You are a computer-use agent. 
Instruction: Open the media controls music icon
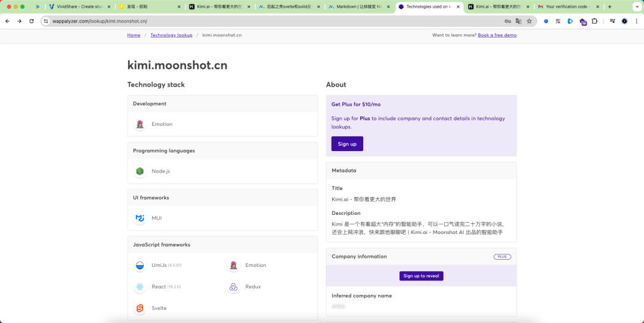click(612, 21)
